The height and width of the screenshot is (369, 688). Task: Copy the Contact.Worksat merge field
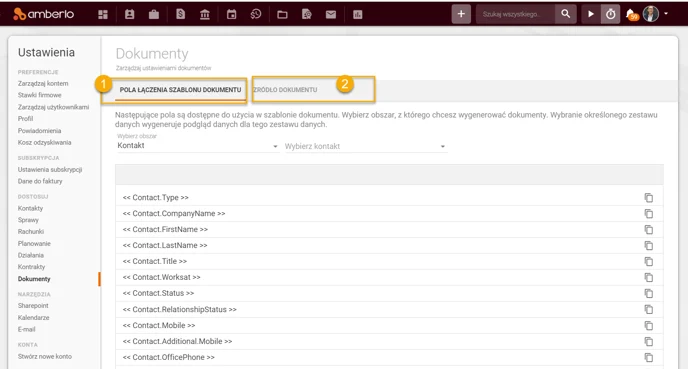(x=649, y=277)
